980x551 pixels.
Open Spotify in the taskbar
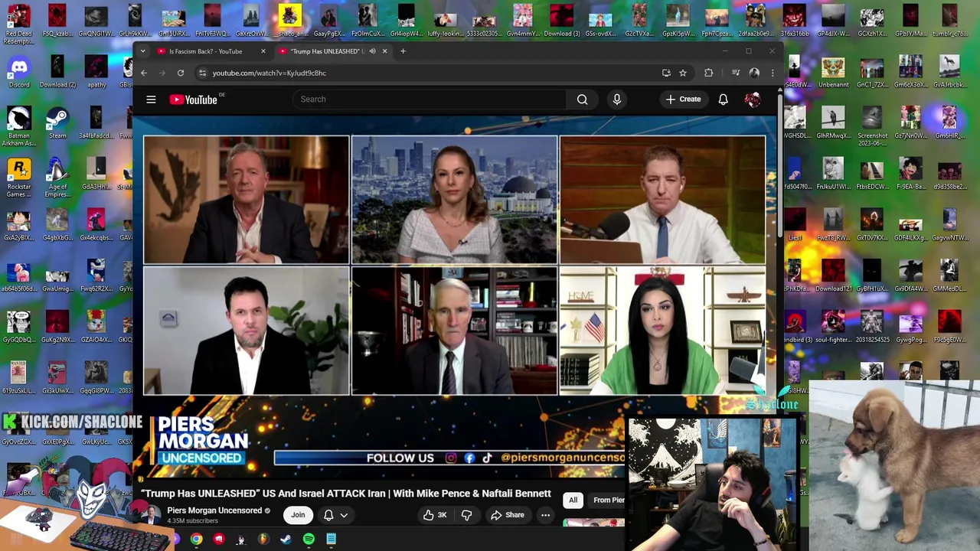[x=309, y=540]
